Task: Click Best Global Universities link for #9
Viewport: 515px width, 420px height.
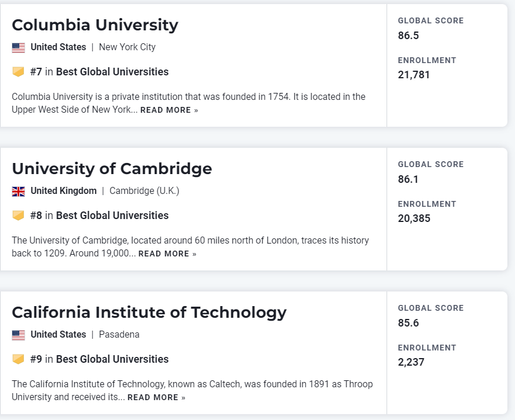Action: coord(112,359)
